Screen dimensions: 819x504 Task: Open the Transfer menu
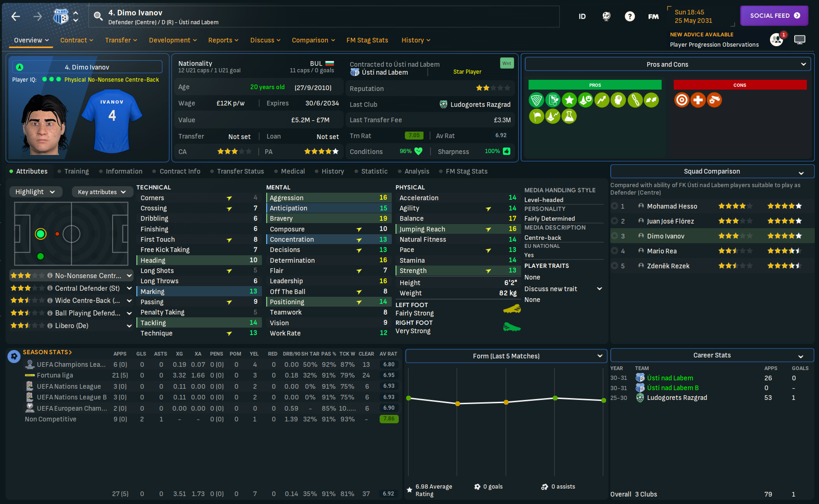click(x=121, y=40)
